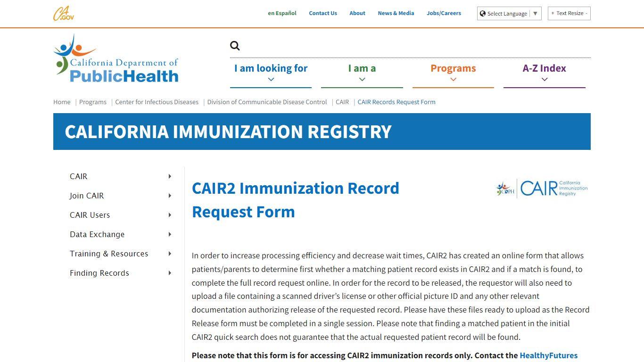The image size is (644, 362).
Task: Open Center for Infectious Diseases breadcrumb
Action: (x=157, y=102)
